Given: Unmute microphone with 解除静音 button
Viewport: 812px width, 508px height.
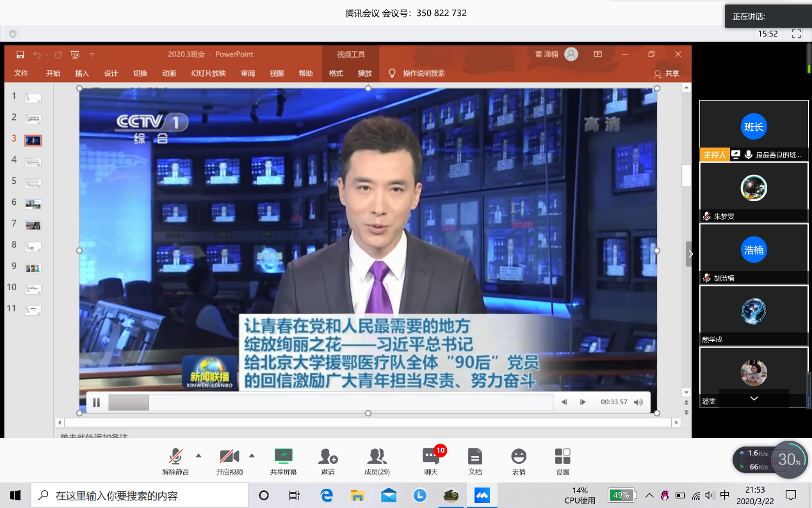Looking at the screenshot, I should pyautogui.click(x=175, y=461).
